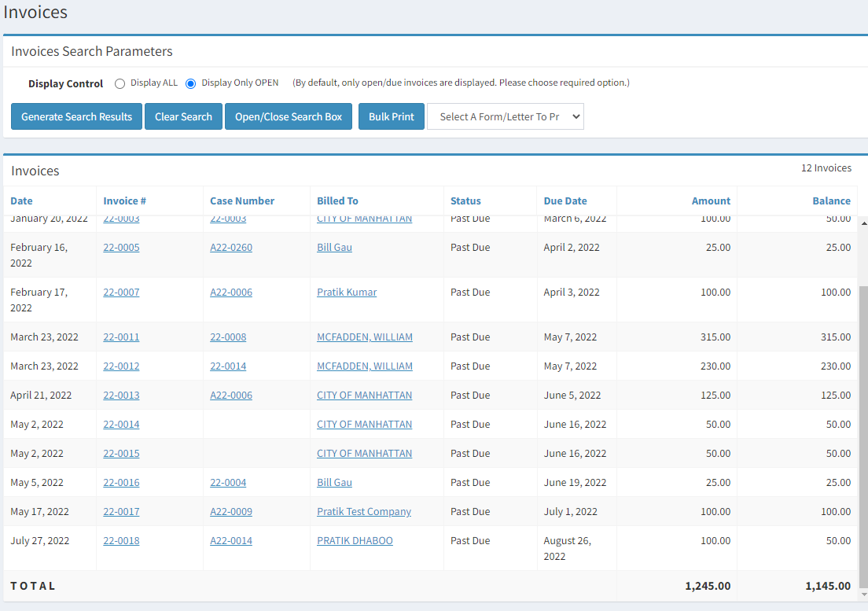Open invoice 22-0012
This screenshot has height=611, width=868.
[x=121, y=366]
